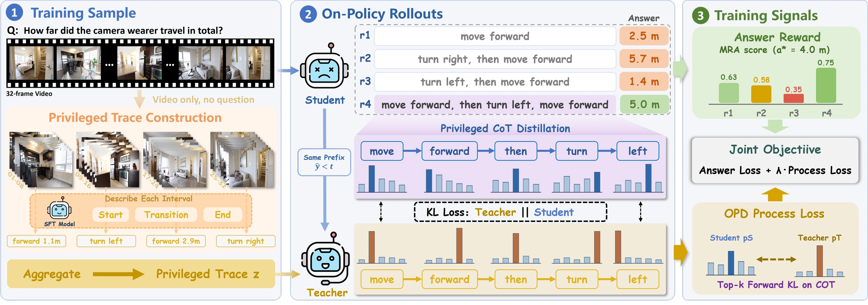The height and width of the screenshot is (305, 868).
Task: Click the dashed double arrow between distributions
Action: tap(776, 259)
